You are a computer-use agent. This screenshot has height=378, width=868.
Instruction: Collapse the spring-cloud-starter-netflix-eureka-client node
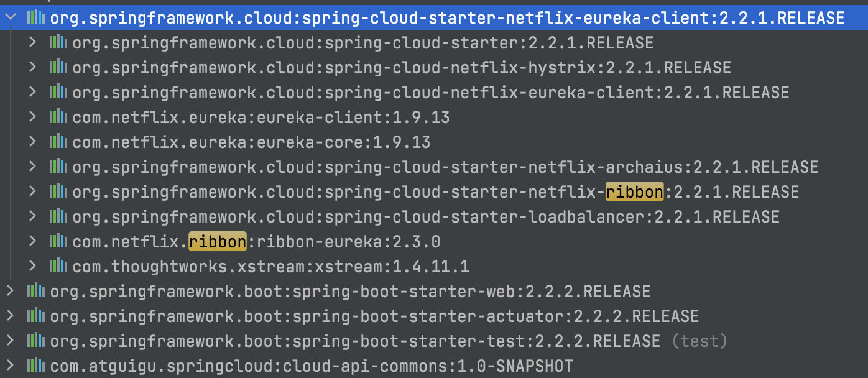[x=10, y=17]
